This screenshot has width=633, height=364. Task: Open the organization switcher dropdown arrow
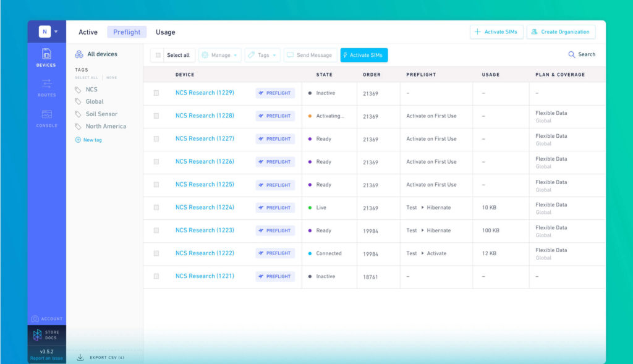coord(56,32)
